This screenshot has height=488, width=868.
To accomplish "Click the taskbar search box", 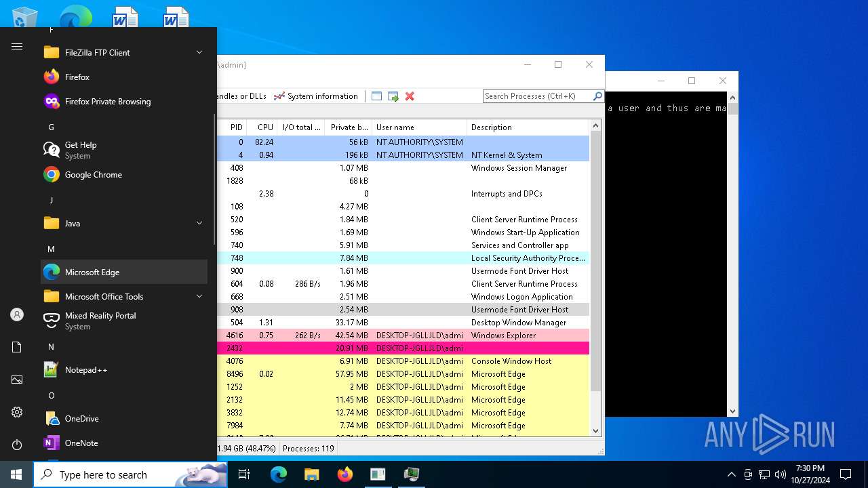I will pos(130,474).
